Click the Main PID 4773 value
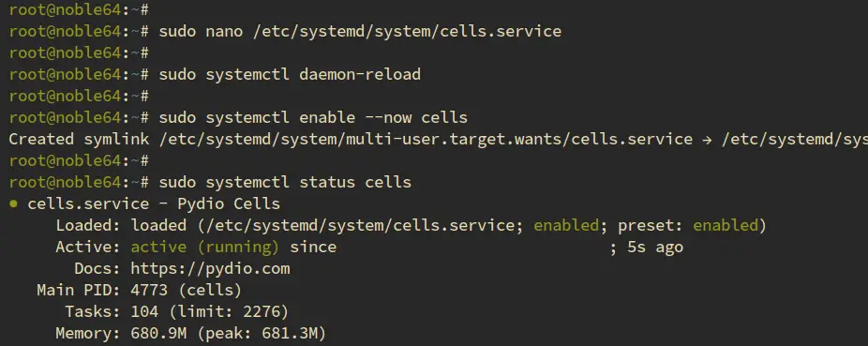This screenshot has width=868, height=346. (149, 290)
